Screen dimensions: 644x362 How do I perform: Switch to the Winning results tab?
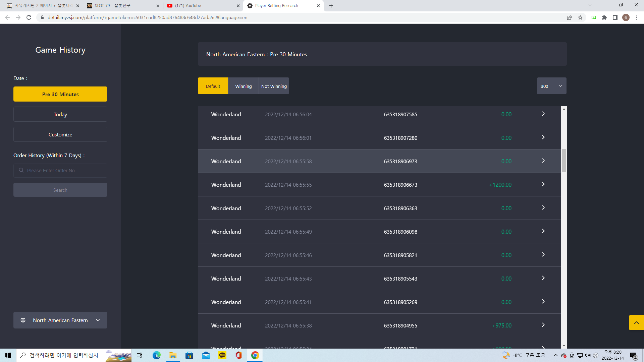244,86
